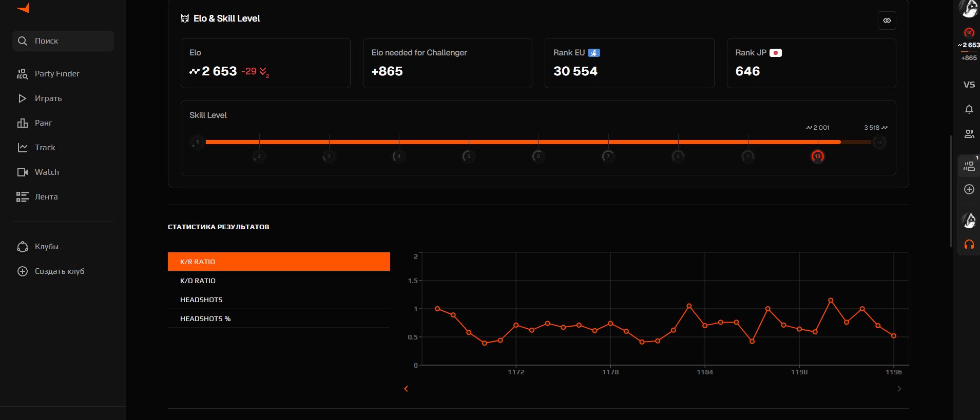Open the friends list icon

click(969, 134)
